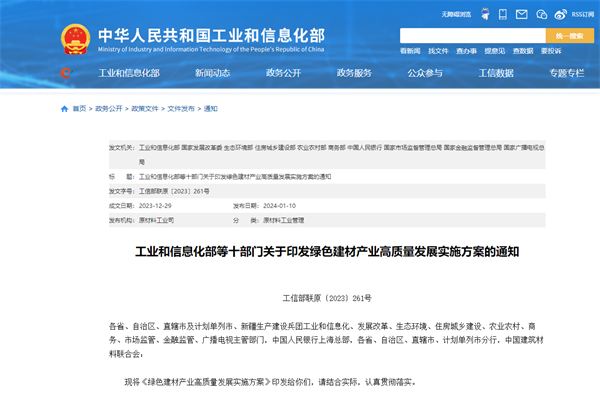Click 发布机构 value 原材料工业司

[x=156, y=220]
